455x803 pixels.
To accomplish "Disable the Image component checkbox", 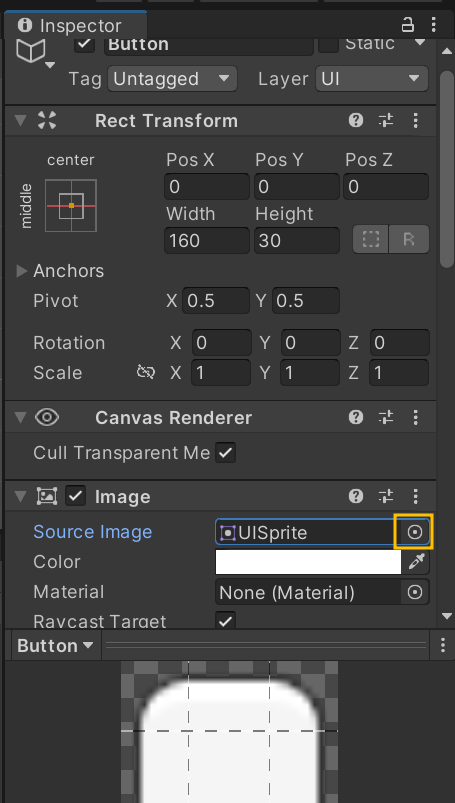I will [75, 496].
